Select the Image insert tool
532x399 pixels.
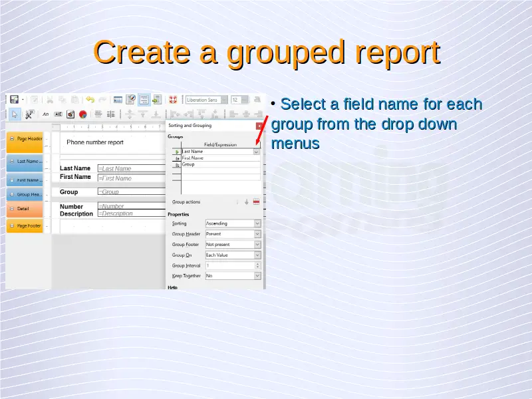(x=70, y=114)
